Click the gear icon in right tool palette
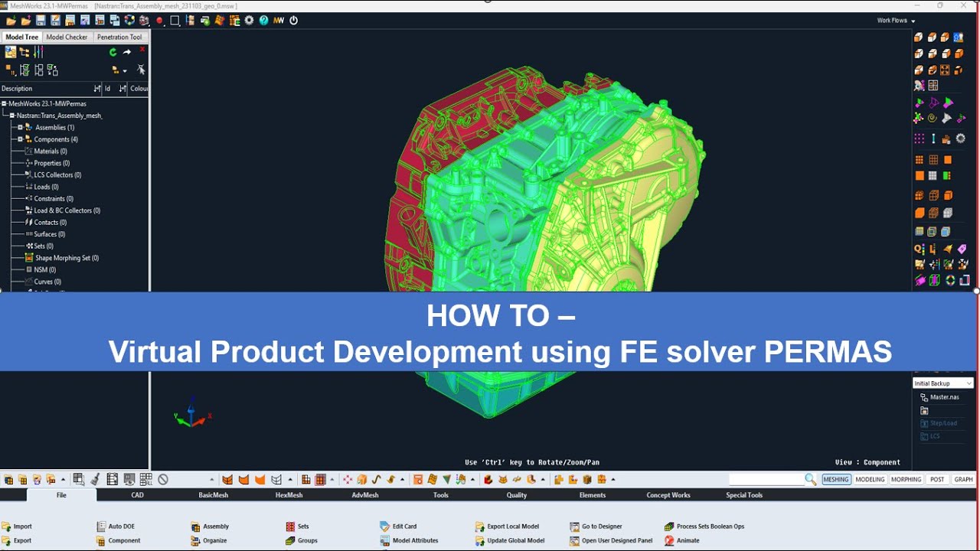 (x=961, y=139)
